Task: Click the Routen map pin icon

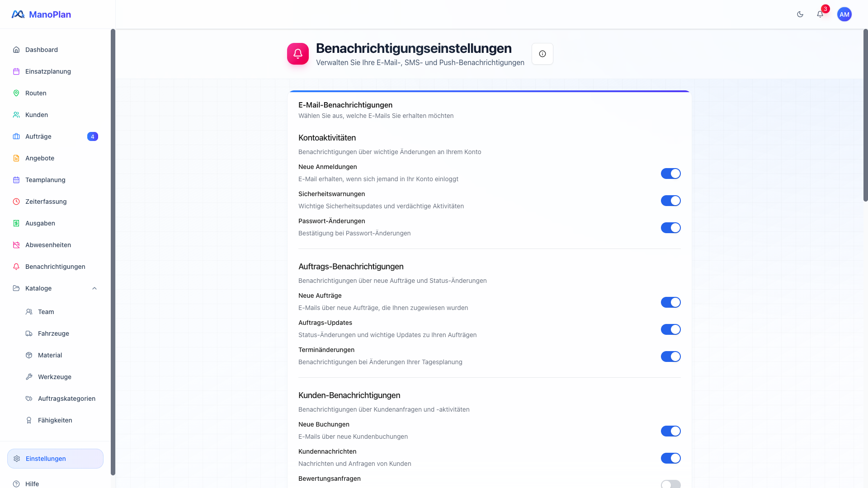Action: click(16, 93)
